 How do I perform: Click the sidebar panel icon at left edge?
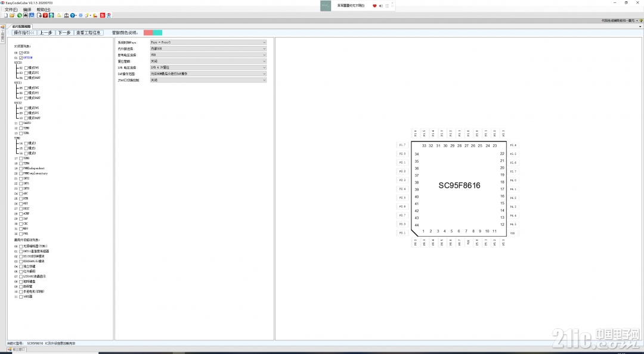tap(2, 27)
